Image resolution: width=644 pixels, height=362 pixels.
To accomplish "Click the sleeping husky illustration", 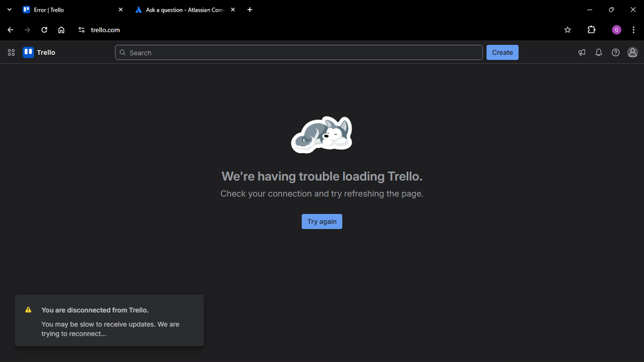I will pos(322,135).
